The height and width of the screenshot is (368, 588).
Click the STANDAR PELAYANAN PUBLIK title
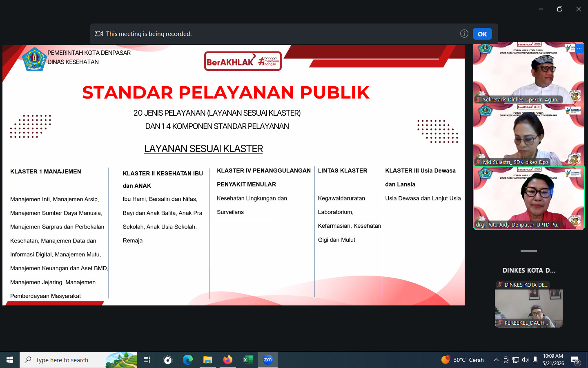(226, 92)
